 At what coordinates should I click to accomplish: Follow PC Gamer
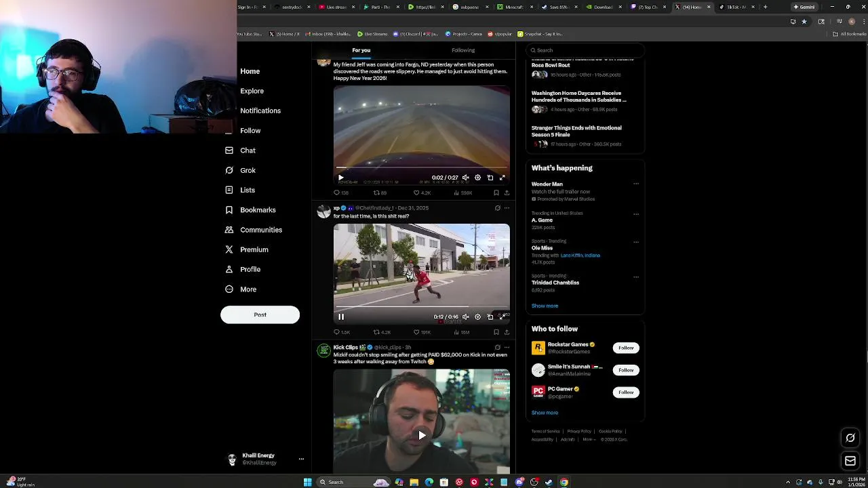(x=626, y=392)
